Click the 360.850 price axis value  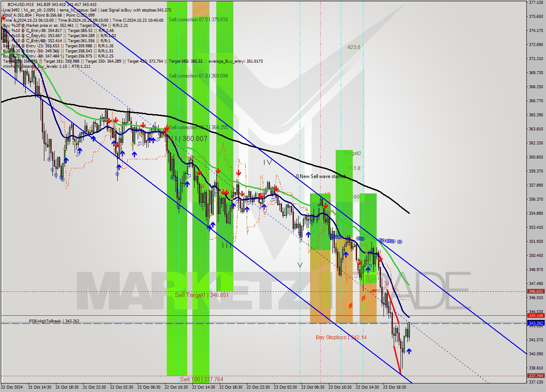536,157
